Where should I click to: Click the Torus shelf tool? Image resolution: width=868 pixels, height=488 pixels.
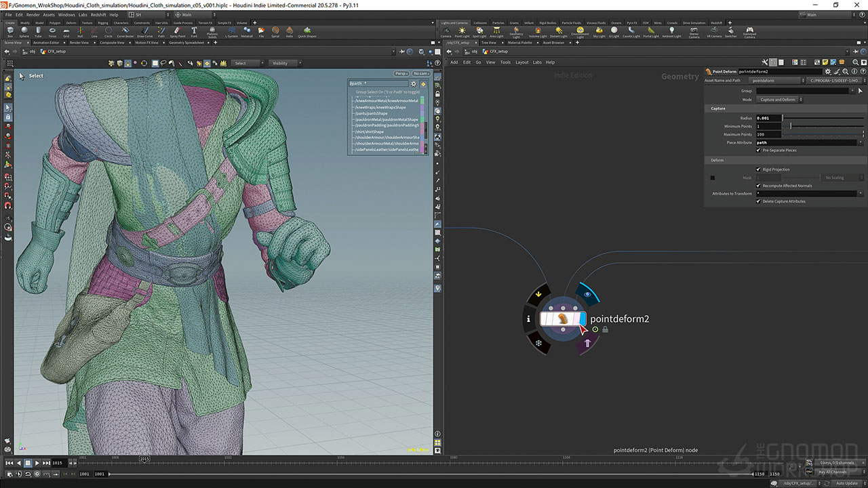(x=52, y=31)
